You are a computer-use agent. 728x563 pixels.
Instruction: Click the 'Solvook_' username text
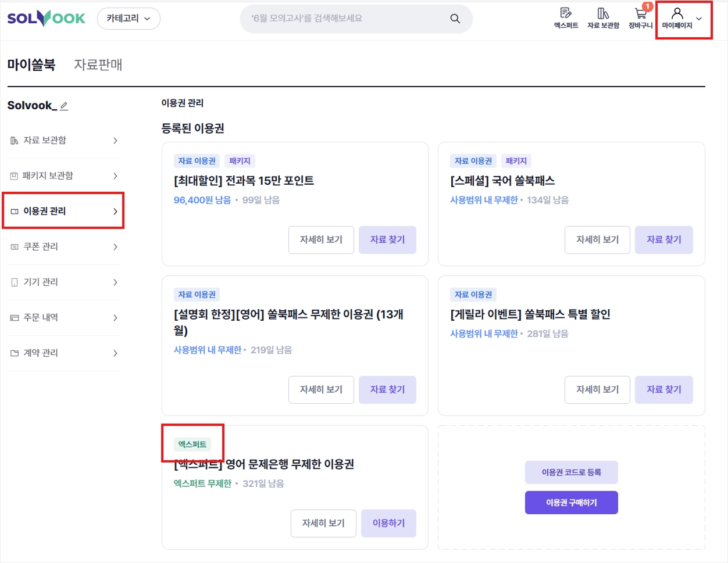point(32,106)
